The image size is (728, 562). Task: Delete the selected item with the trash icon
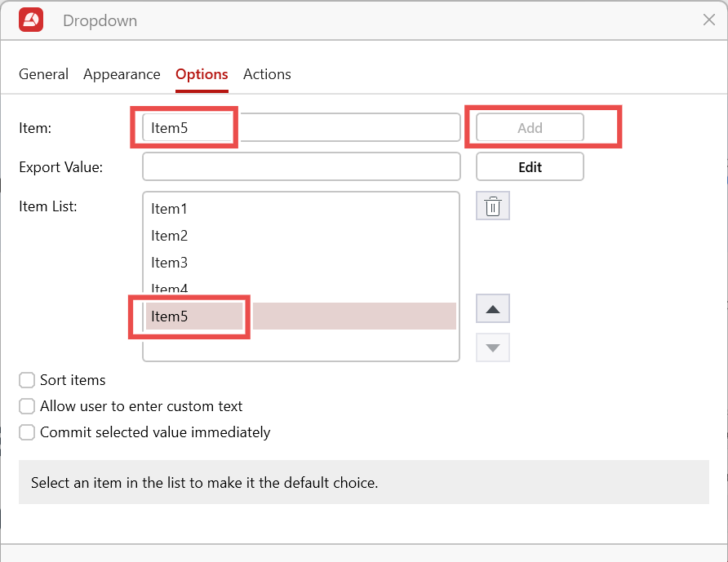[493, 207]
